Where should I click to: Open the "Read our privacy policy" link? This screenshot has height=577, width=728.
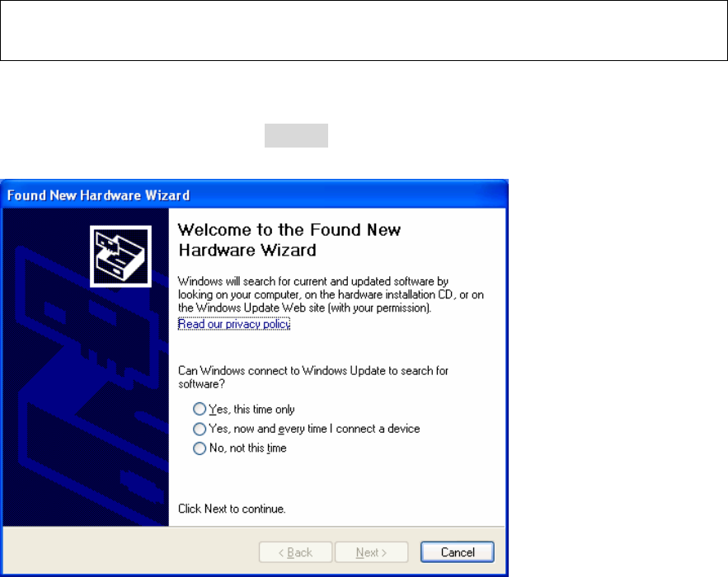coord(234,324)
